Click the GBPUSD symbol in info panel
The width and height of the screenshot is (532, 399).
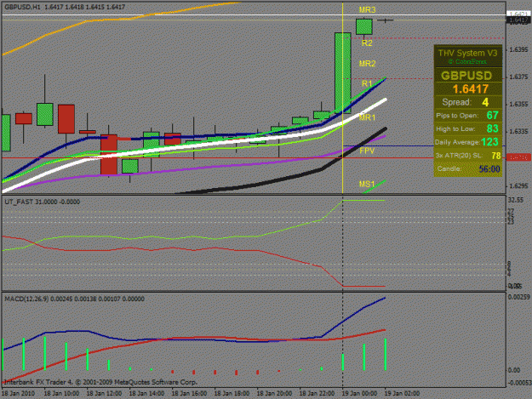(466, 75)
